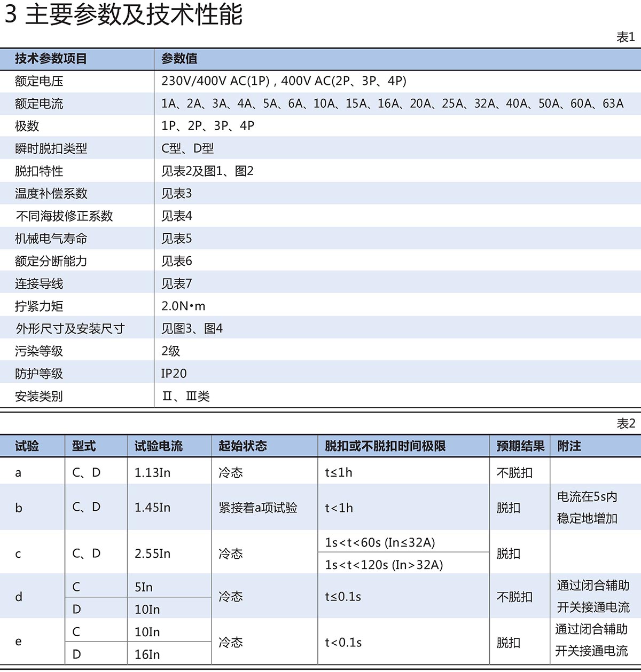Click the 1s<t<120s (In>32A) time limit cell

pyautogui.click(x=384, y=565)
